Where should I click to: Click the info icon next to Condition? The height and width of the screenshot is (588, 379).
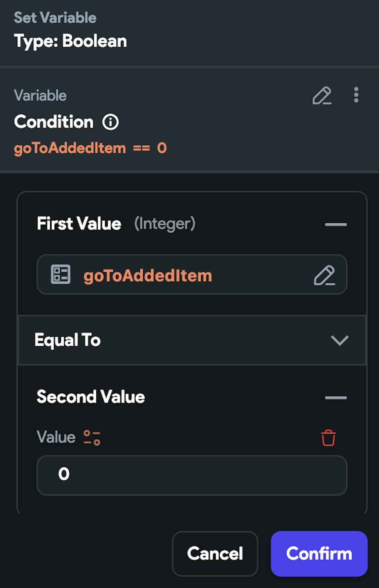pos(111,122)
